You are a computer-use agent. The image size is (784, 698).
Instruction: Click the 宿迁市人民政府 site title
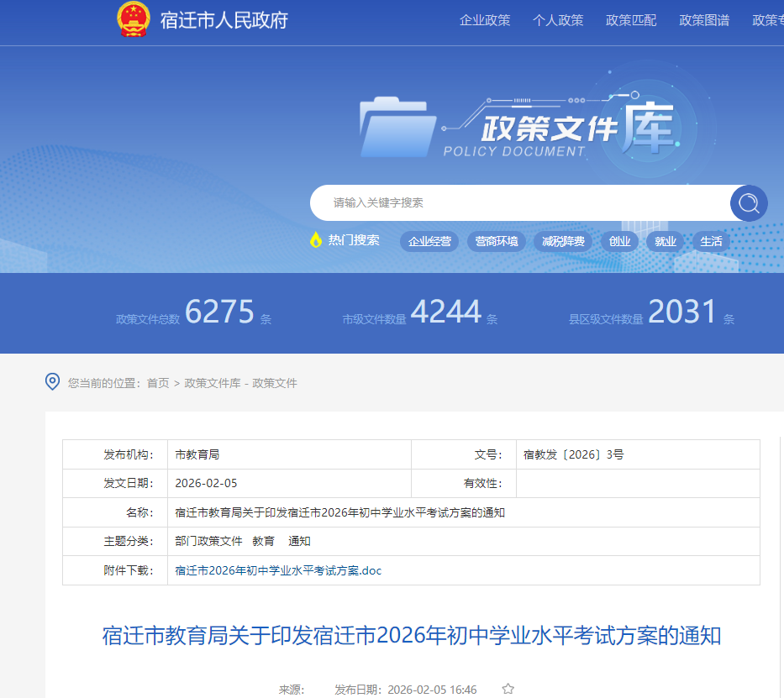click(x=224, y=20)
